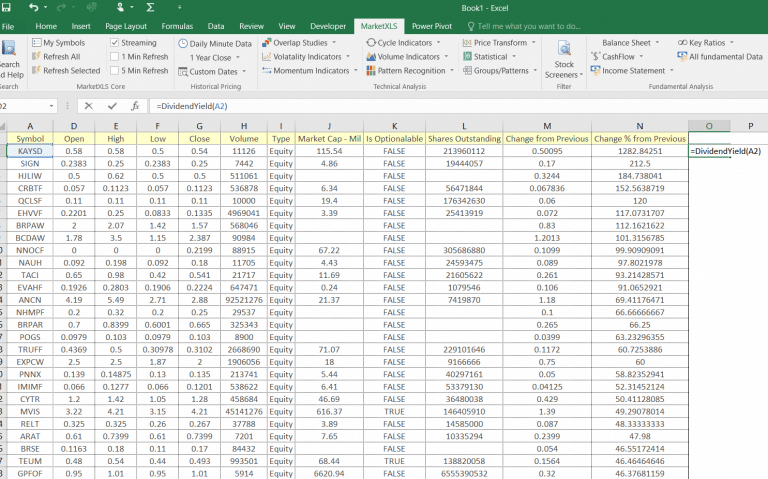The width and height of the screenshot is (768, 479).
Task: Cancel formula entry with X icon
Action: click(89, 106)
